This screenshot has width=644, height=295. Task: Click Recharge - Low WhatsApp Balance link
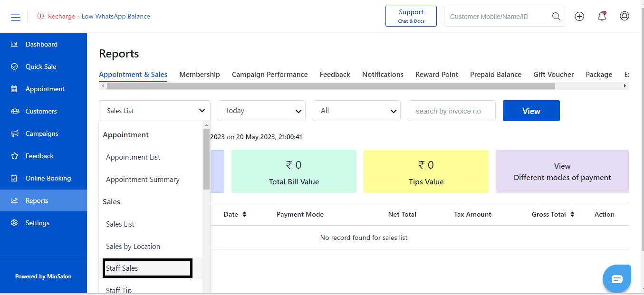tap(99, 16)
